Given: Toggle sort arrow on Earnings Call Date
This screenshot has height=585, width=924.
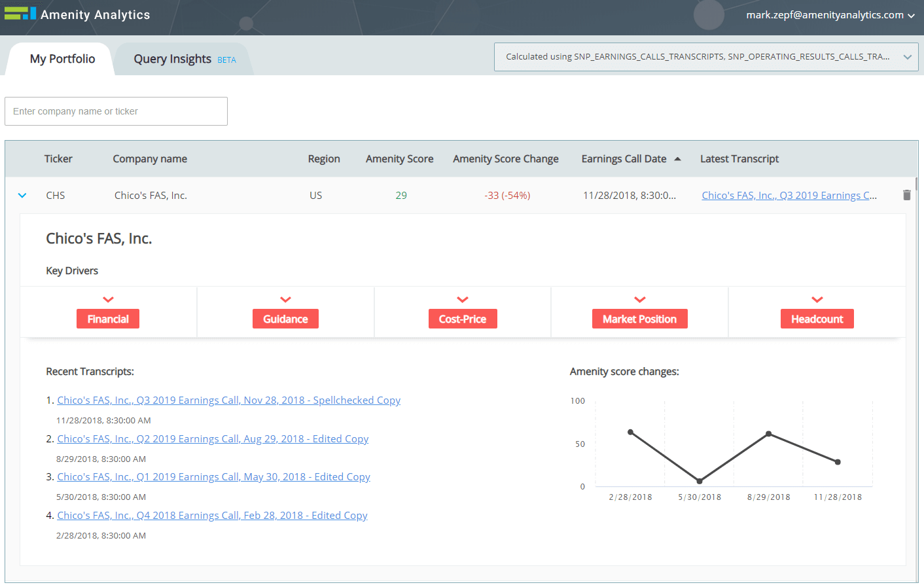Looking at the screenshot, I should coord(677,159).
